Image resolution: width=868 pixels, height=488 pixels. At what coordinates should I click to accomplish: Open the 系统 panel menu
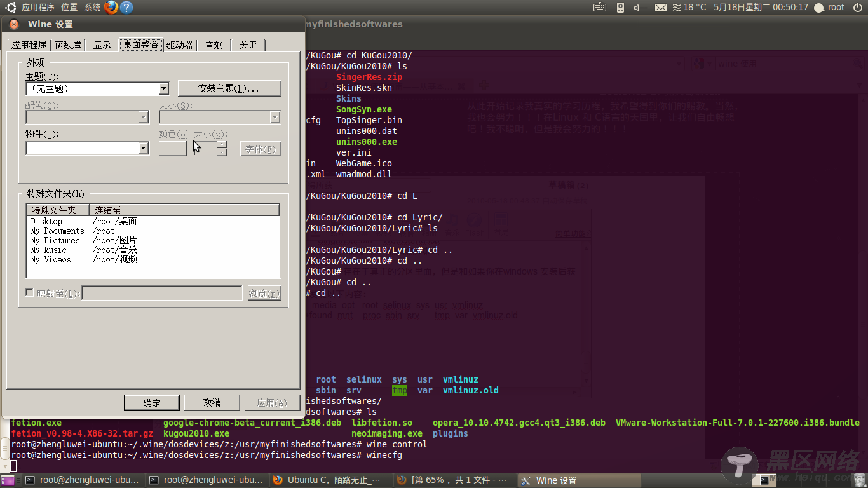(92, 7)
